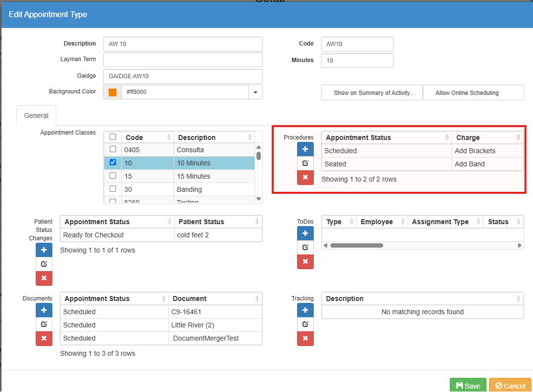Click the Appointment Classes vertical scrollbar

259,156
